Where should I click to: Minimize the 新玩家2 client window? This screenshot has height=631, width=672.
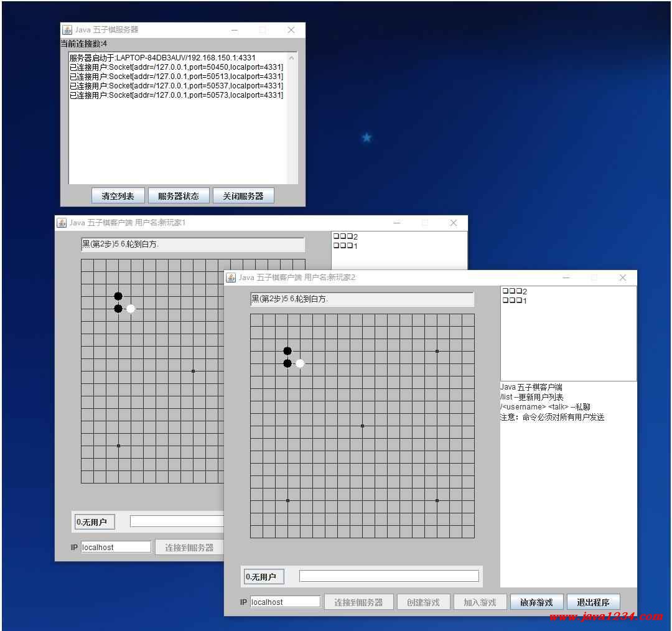(566, 278)
